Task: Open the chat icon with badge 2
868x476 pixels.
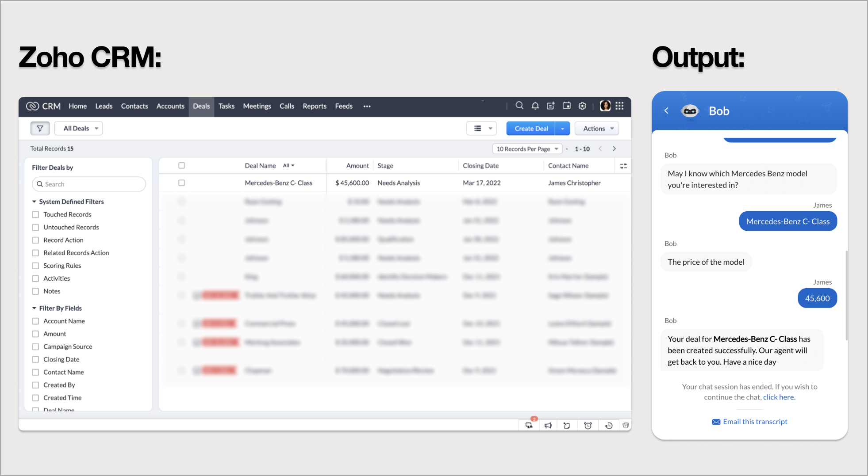Action: [529, 425]
